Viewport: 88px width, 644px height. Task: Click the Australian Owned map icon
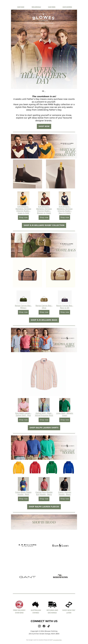(36, 604)
